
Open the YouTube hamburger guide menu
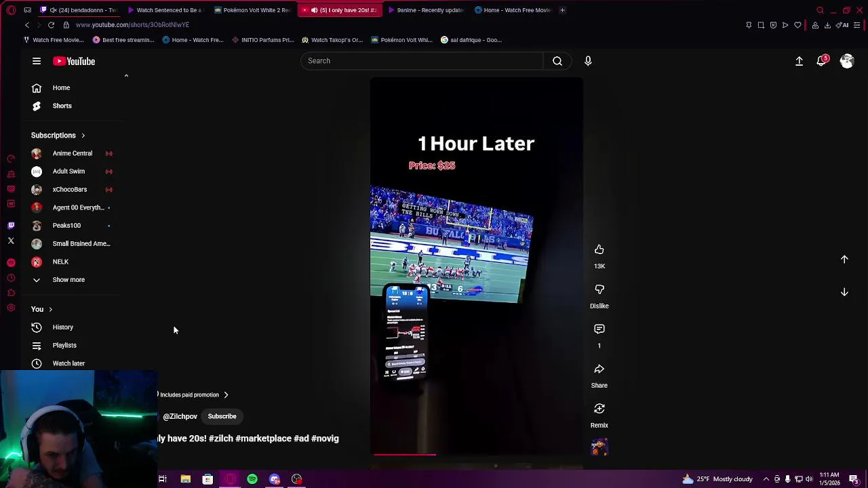coord(37,61)
